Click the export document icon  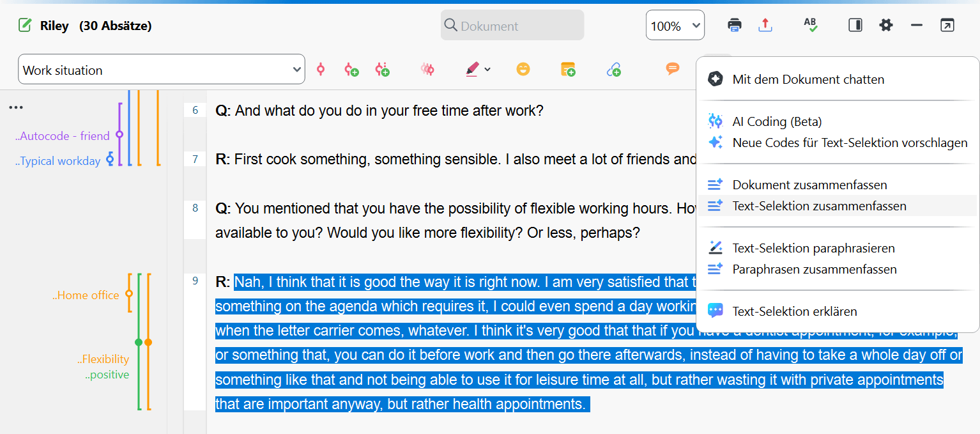[765, 26]
